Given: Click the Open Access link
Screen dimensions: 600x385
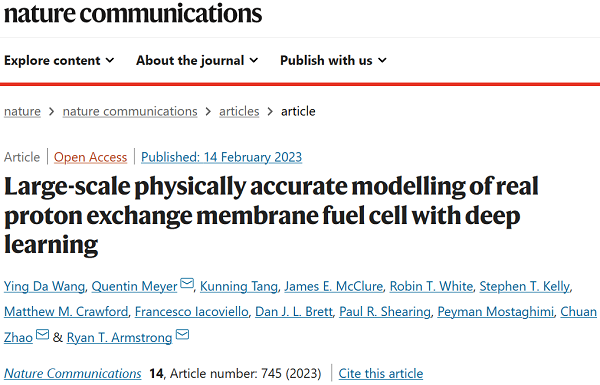Looking at the screenshot, I should coord(90,157).
